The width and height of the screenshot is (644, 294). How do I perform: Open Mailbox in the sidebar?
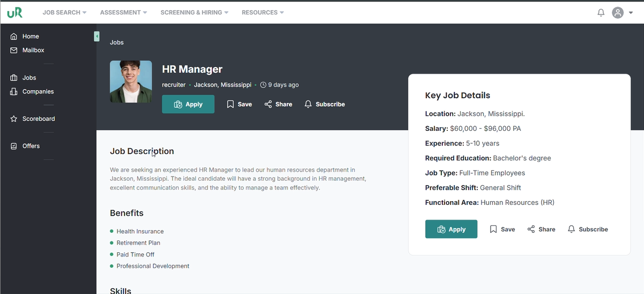click(33, 50)
